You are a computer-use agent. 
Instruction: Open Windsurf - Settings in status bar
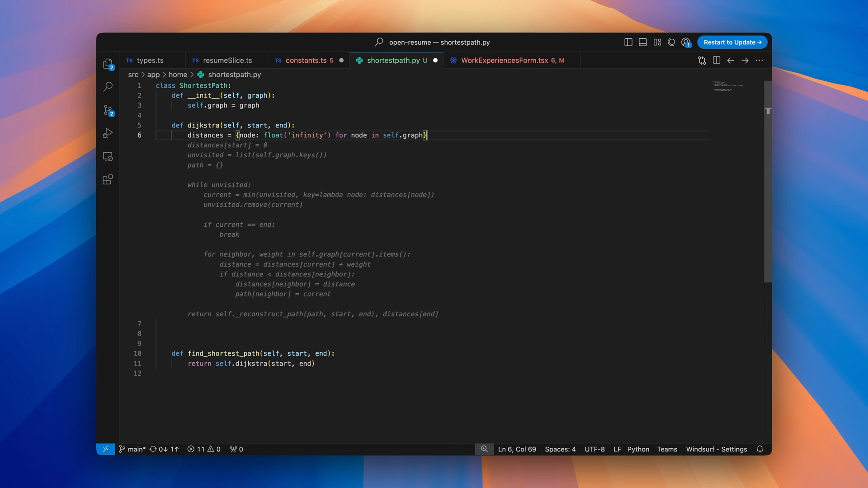(x=716, y=449)
